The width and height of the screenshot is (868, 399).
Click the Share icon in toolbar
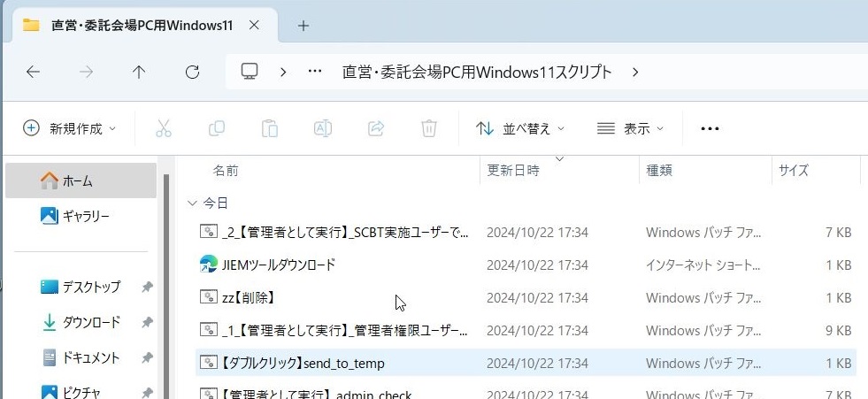[376, 129]
